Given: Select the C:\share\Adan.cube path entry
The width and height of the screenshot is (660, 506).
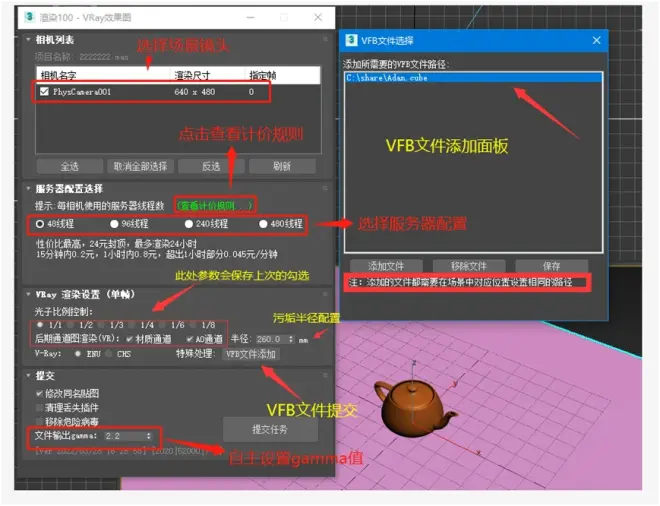Looking at the screenshot, I should (474, 78).
